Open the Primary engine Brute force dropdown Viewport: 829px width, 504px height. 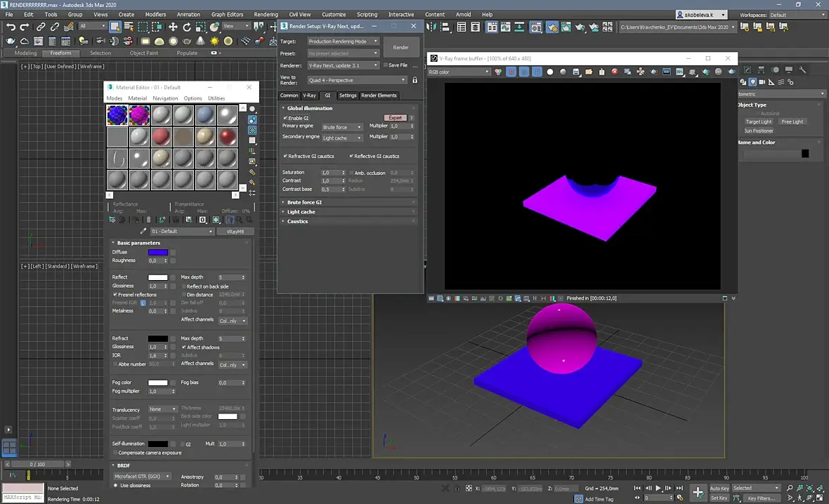click(342, 127)
